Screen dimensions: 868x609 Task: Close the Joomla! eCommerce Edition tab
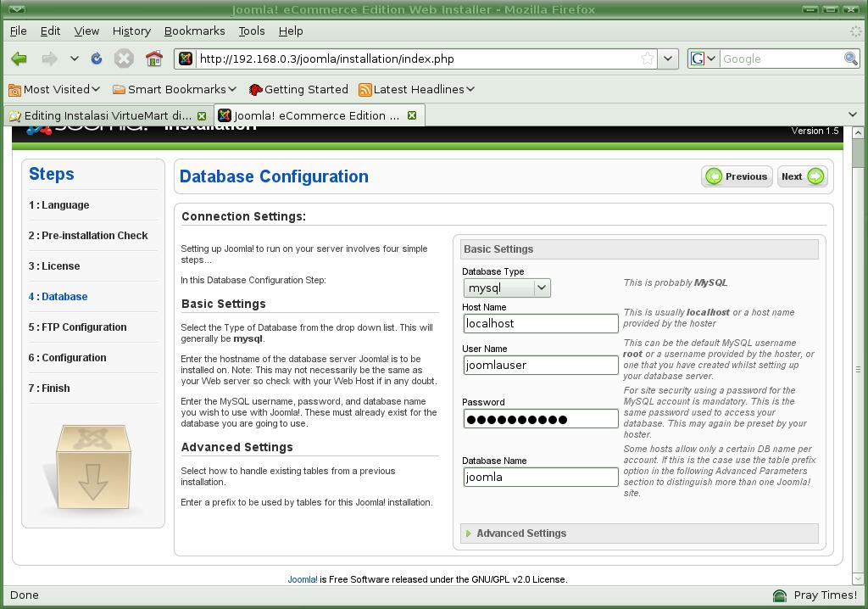[412, 115]
